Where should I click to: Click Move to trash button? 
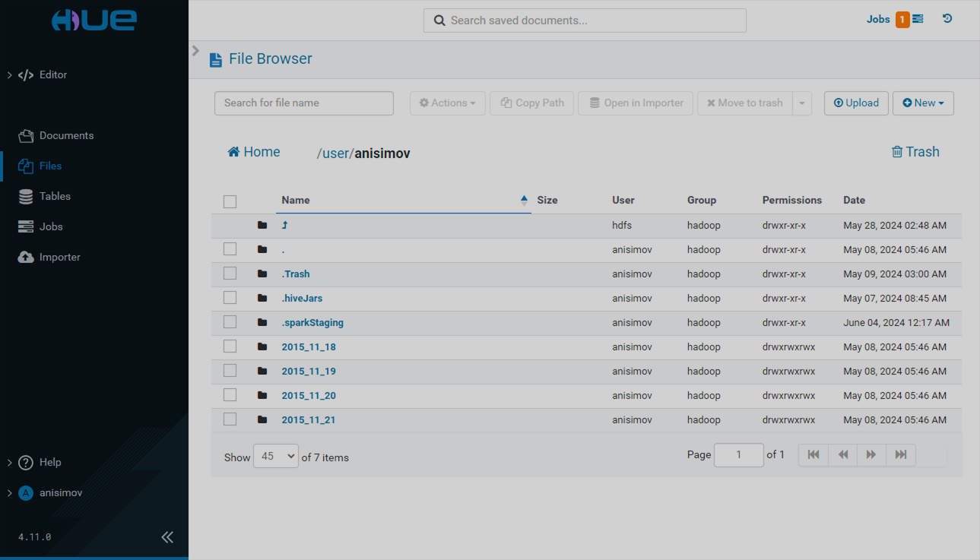coord(745,103)
